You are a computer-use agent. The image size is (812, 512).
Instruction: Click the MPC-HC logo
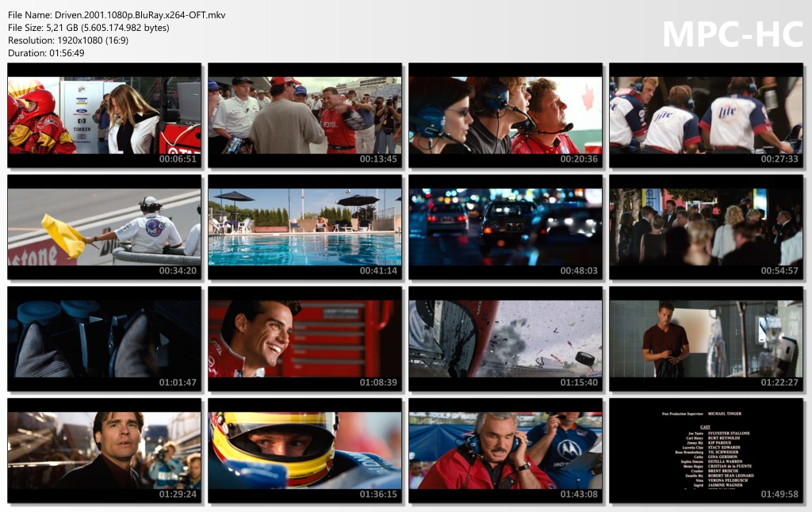(x=732, y=34)
